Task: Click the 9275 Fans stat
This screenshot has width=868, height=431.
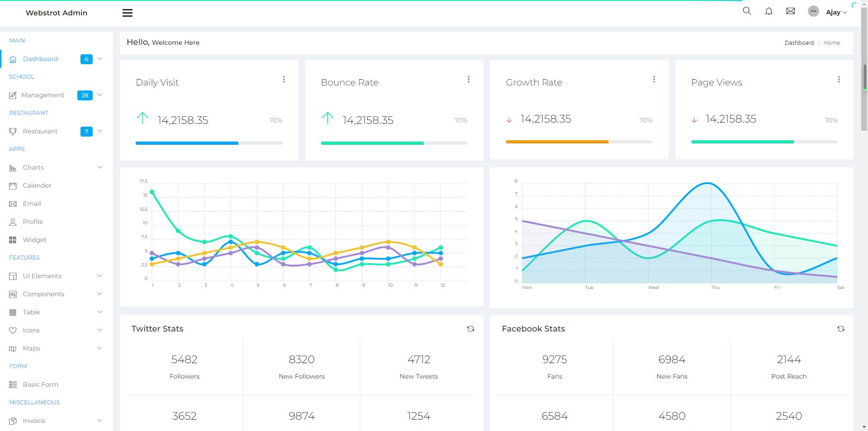Action: point(555,367)
